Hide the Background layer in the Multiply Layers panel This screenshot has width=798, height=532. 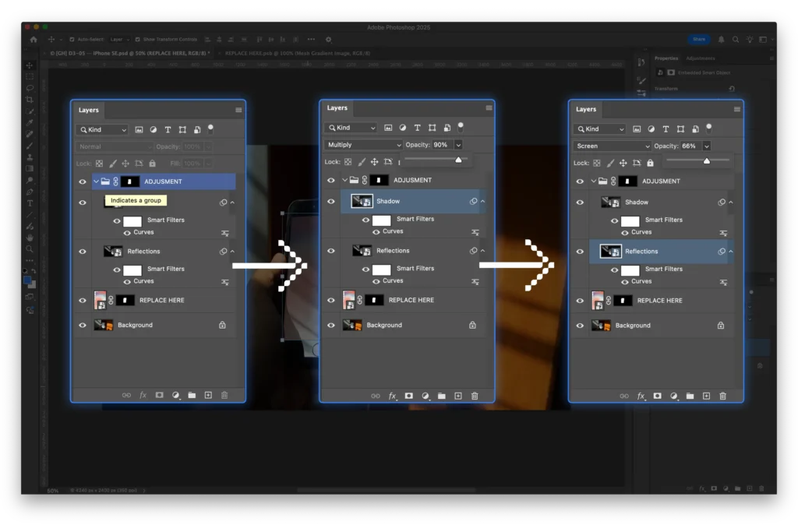pyautogui.click(x=330, y=325)
